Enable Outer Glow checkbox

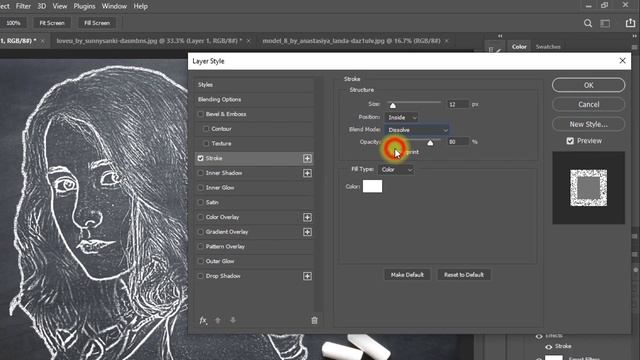click(200, 261)
